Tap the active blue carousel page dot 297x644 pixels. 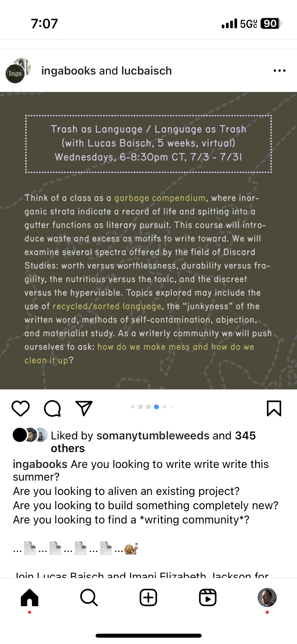point(156,407)
